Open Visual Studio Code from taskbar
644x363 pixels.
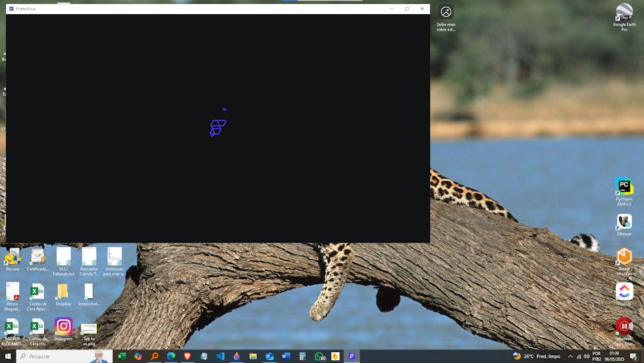pos(220,356)
